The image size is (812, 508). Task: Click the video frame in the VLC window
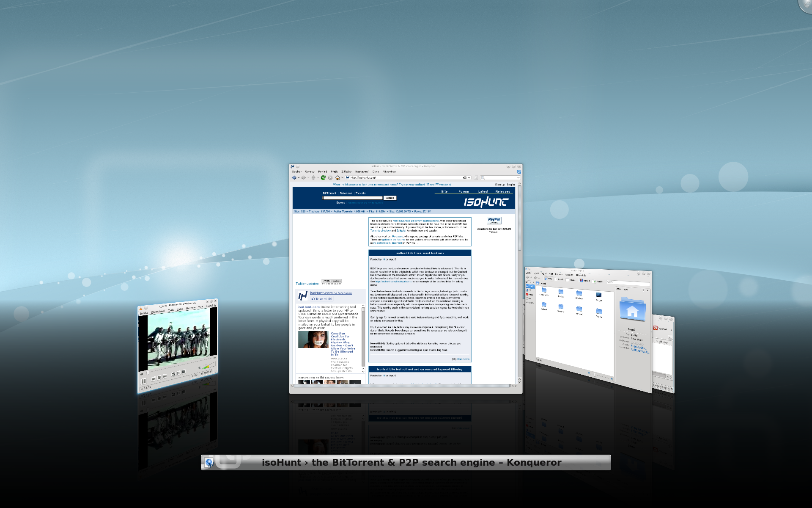coord(178,340)
